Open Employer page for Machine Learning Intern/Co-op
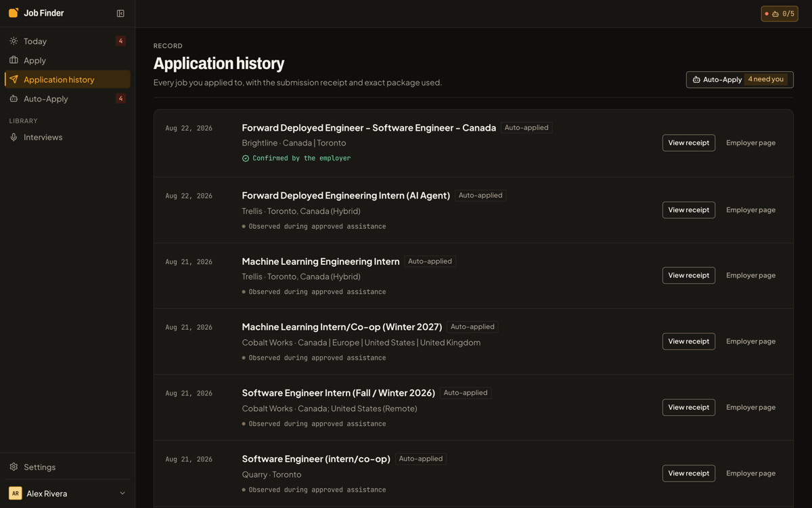Image resolution: width=812 pixels, height=508 pixels. click(x=750, y=341)
